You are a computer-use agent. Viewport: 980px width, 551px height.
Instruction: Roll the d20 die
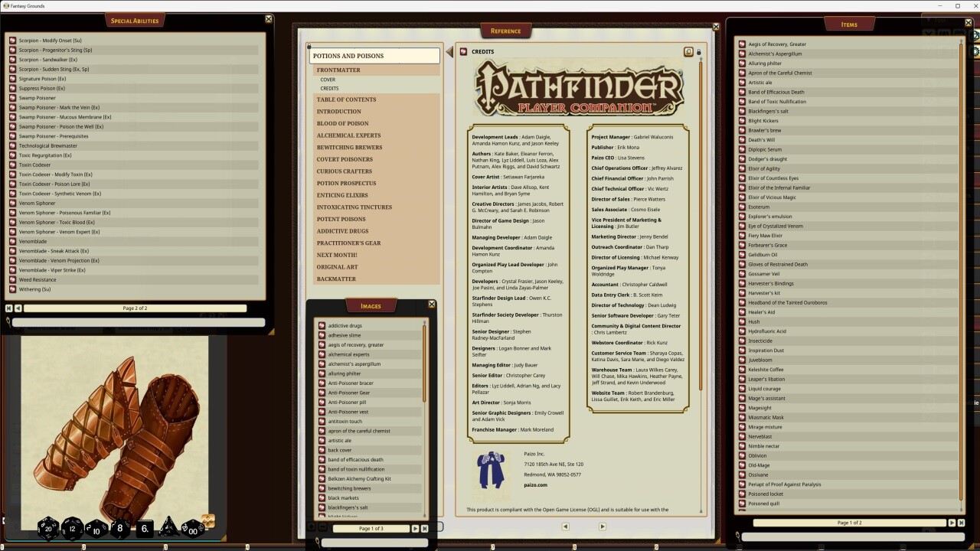[x=48, y=528]
